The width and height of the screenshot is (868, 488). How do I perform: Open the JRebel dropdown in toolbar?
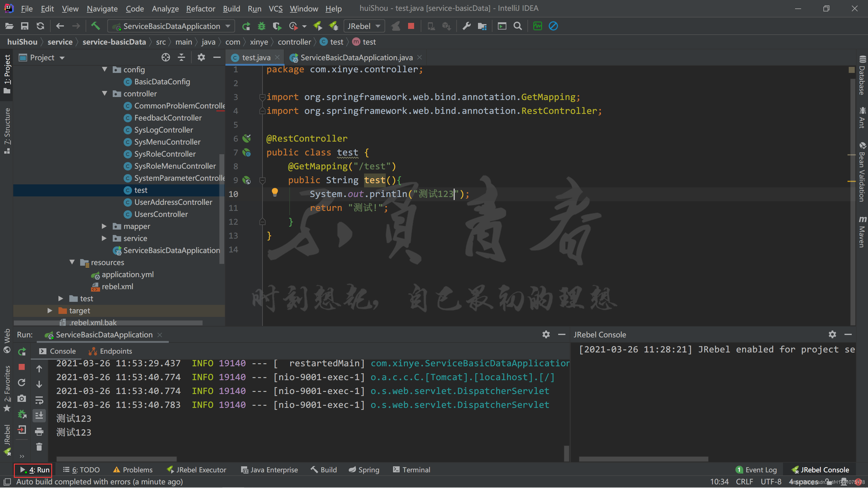364,26
